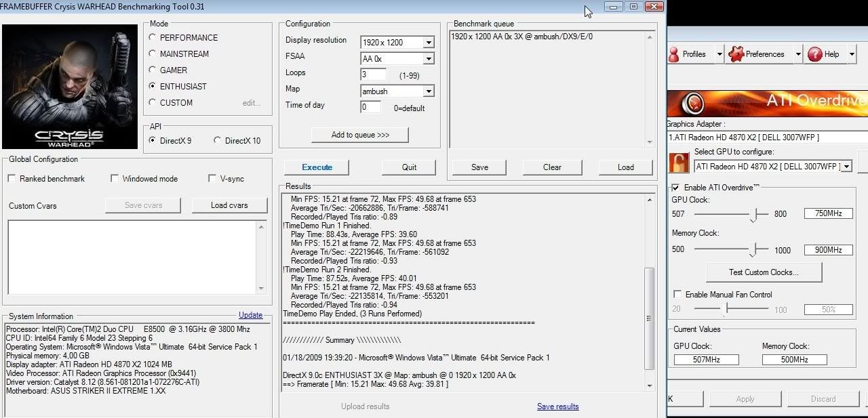Click Quit button
The width and height of the screenshot is (868, 418).
tap(409, 167)
